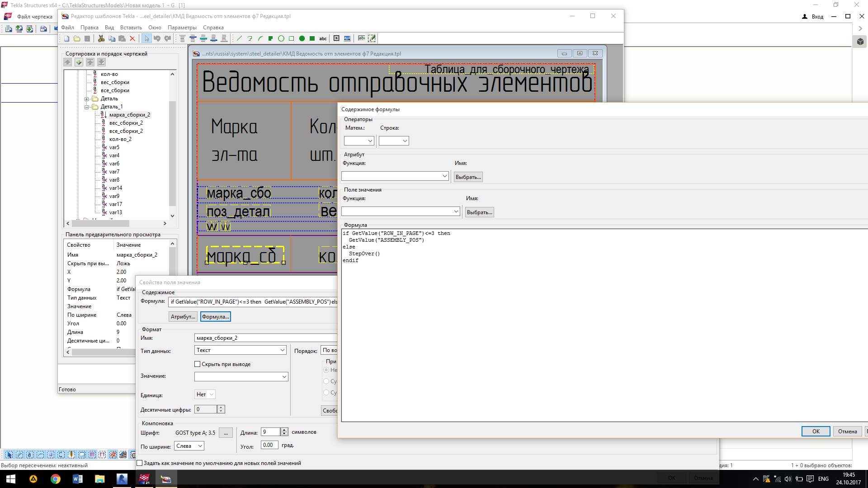Open the 'Параметры' menu
The width and height of the screenshot is (868, 488).
click(182, 28)
